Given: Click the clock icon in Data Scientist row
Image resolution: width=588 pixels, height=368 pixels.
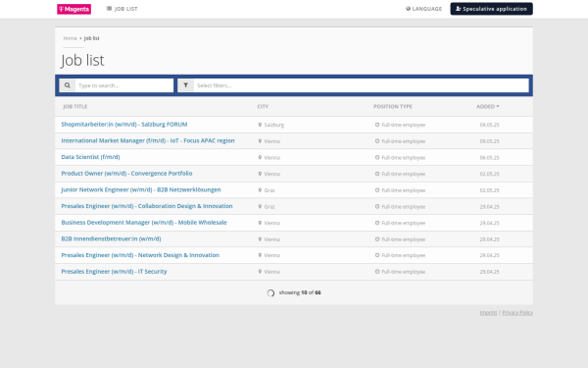Looking at the screenshot, I should 377,157.
